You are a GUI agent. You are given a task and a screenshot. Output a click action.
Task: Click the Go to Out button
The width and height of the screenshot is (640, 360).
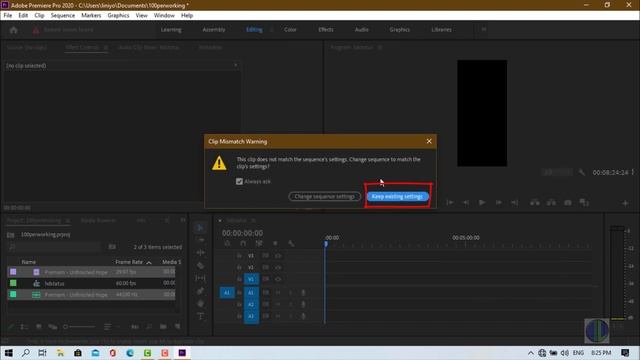[515, 202]
